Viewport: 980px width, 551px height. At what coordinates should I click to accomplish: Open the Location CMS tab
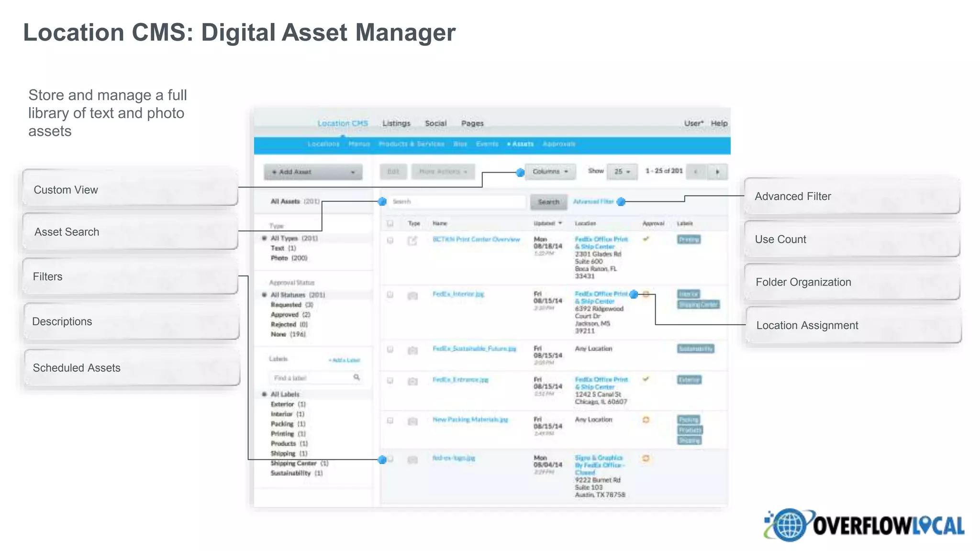(343, 123)
